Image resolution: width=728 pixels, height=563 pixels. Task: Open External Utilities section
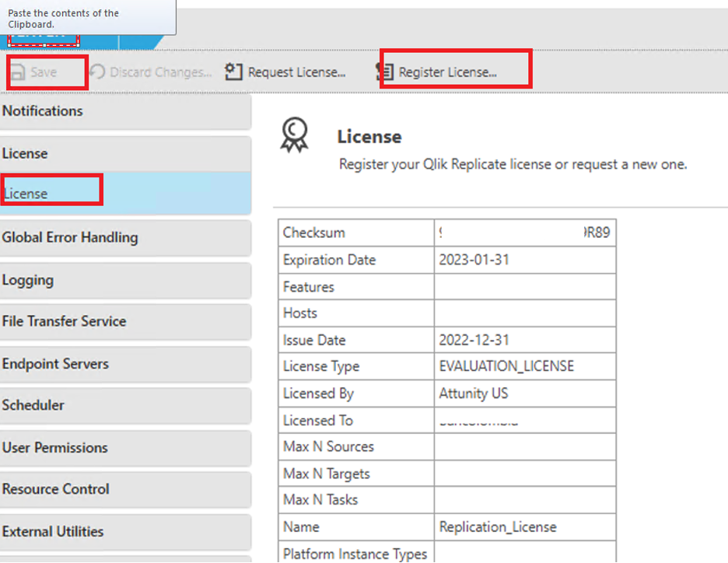(x=125, y=532)
